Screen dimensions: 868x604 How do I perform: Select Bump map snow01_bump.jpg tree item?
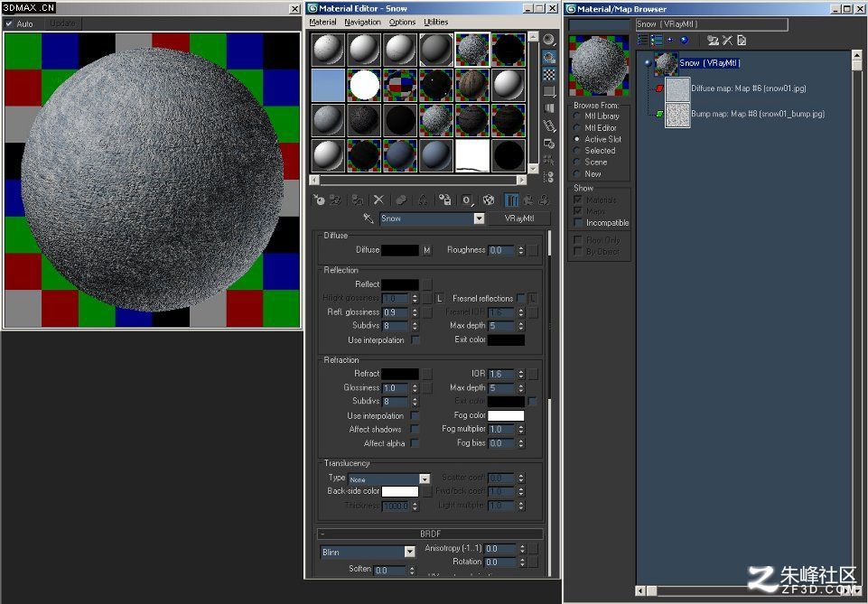click(x=758, y=114)
